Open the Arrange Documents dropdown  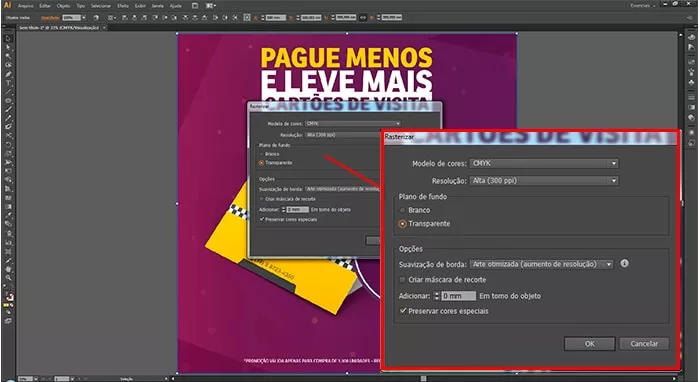point(211,6)
